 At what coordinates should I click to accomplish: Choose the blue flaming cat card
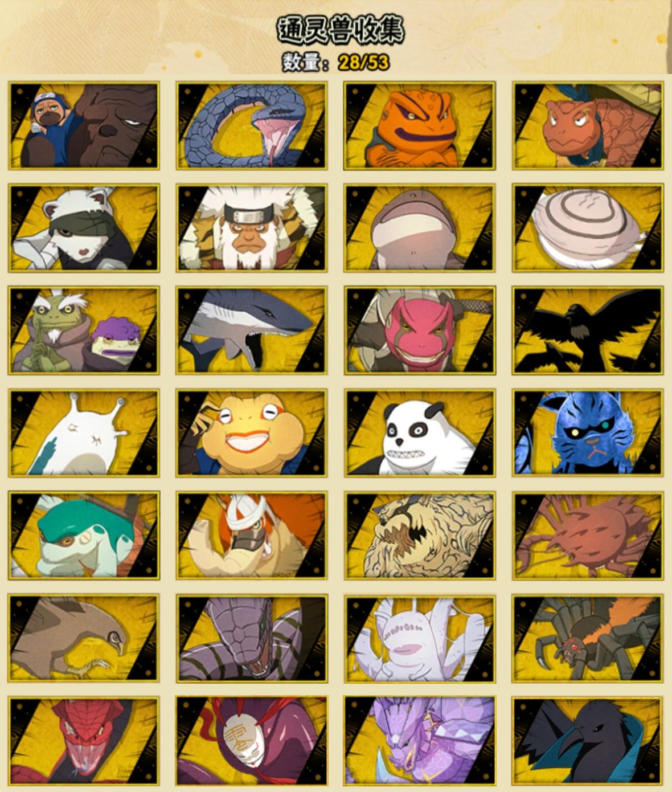click(588, 433)
